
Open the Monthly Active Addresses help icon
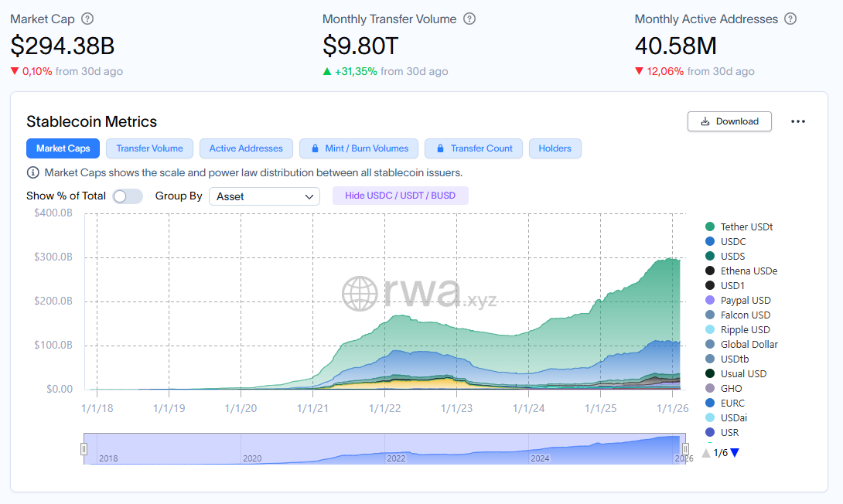tap(790, 19)
